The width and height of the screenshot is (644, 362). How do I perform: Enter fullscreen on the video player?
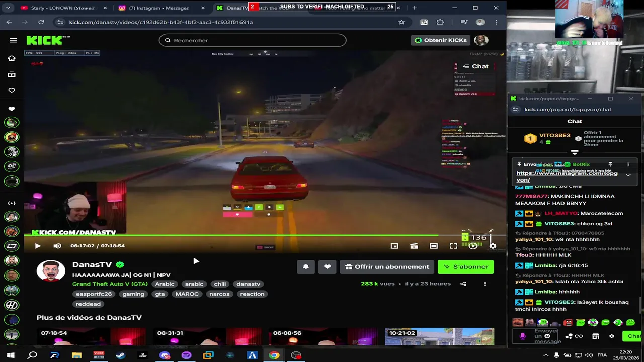click(x=453, y=246)
